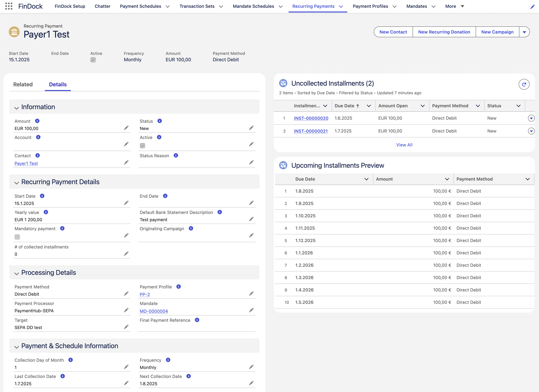539x392 pixels.
Task: Toggle the Mandatory payment checkbox
Action: point(17,237)
